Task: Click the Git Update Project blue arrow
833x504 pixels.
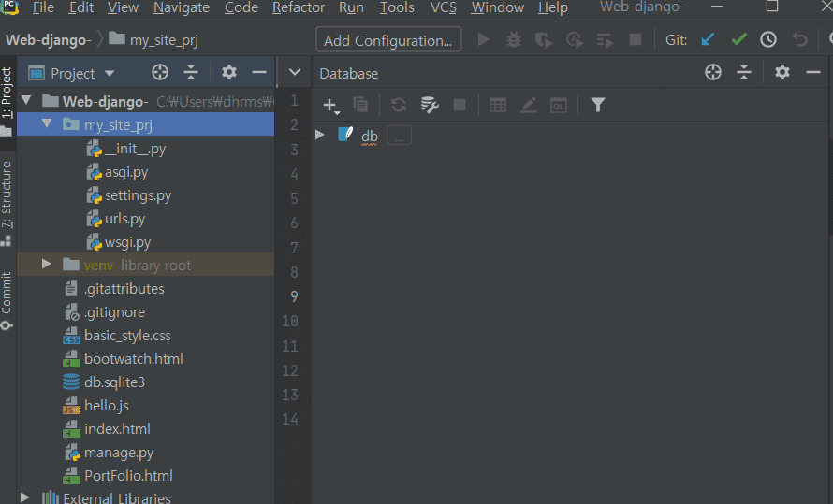Action: (x=708, y=40)
